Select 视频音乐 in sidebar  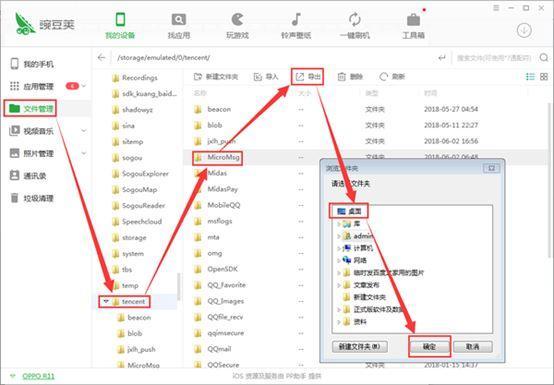32,131
